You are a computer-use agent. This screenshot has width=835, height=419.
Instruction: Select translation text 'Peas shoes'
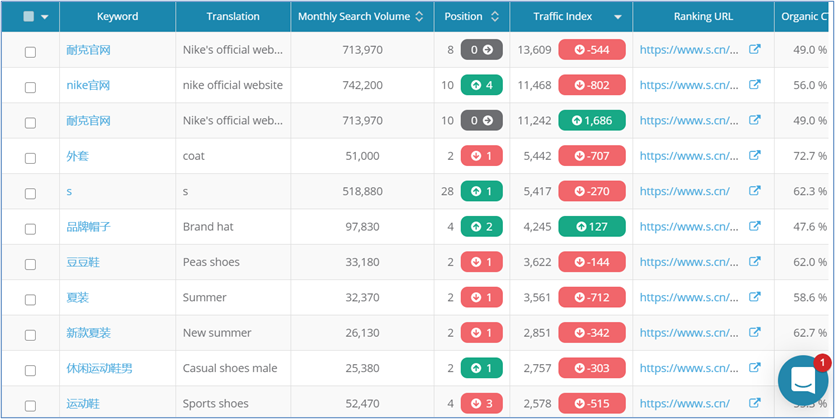[211, 262]
